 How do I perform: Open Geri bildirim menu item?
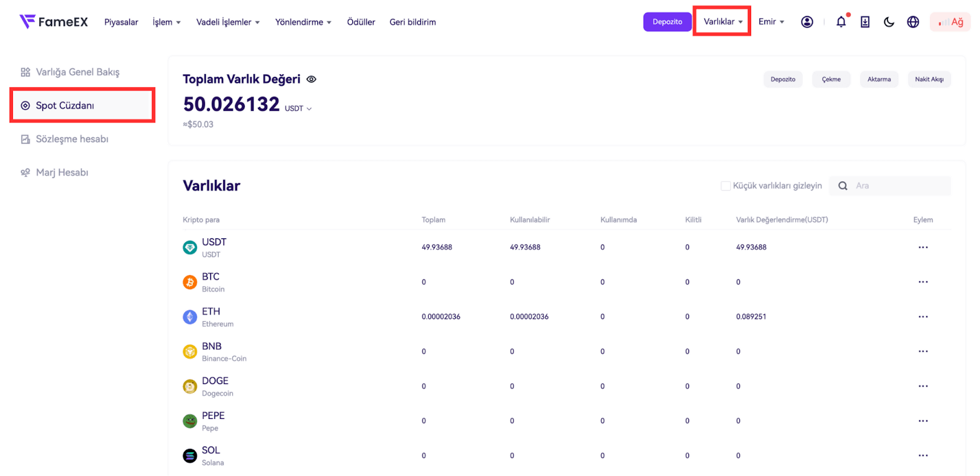(x=413, y=22)
